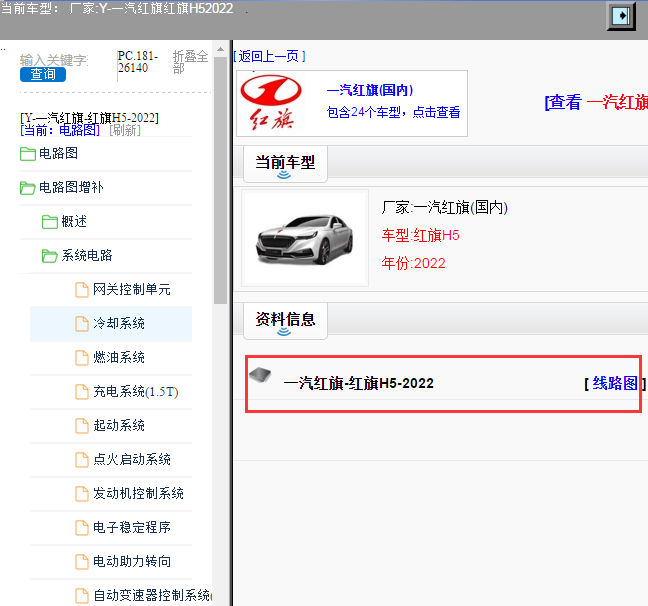The width and height of the screenshot is (648, 606).
Task: Select the 资料信息 tab
Action: [285, 321]
